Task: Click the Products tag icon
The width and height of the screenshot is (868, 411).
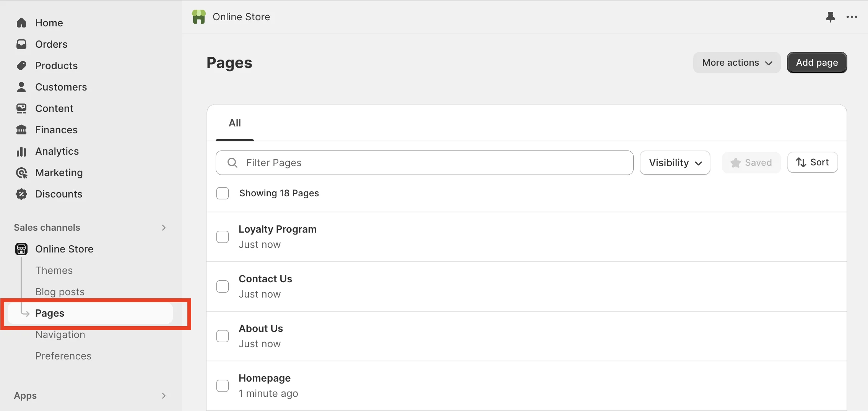Action: tap(21, 66)
